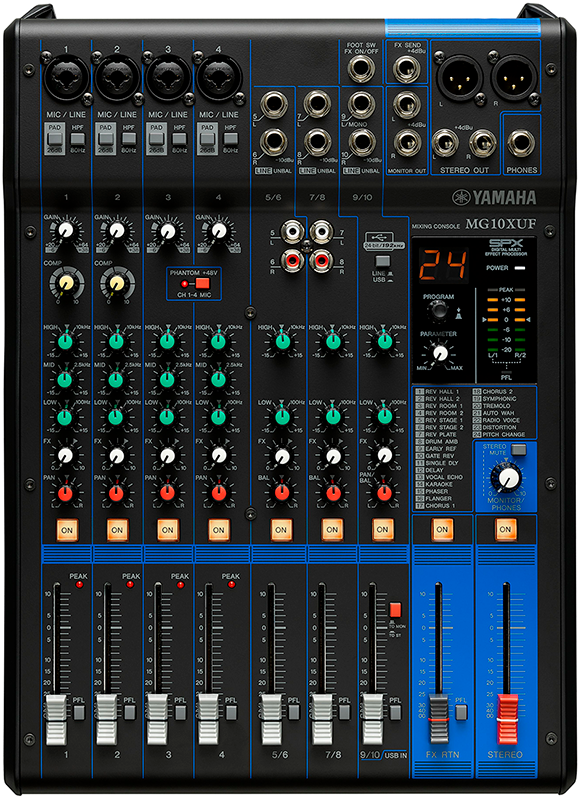The width and height of the screenshot is (581, 800).
Task: Click the channel 5/6 red BAL knob
Action: click(282, 493)
